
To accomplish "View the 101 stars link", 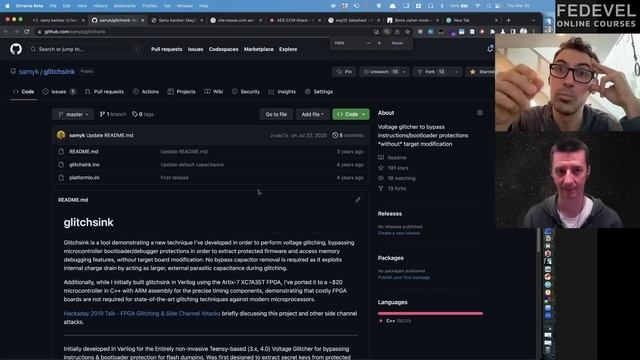I will point(393,168).
